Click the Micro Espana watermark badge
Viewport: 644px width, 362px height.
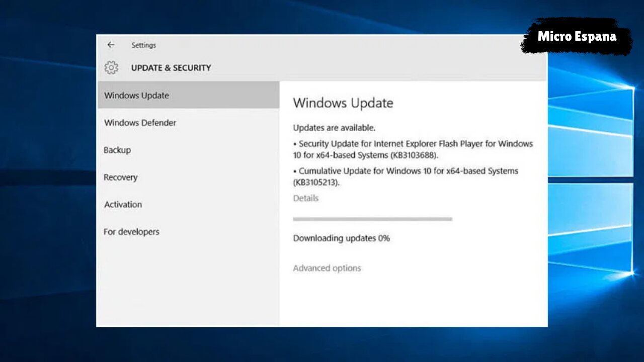pyautogui.click(x=577, y=36)
